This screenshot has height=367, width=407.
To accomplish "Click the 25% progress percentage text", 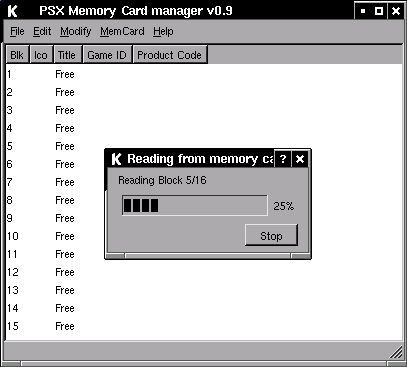I will click(284, 206).
